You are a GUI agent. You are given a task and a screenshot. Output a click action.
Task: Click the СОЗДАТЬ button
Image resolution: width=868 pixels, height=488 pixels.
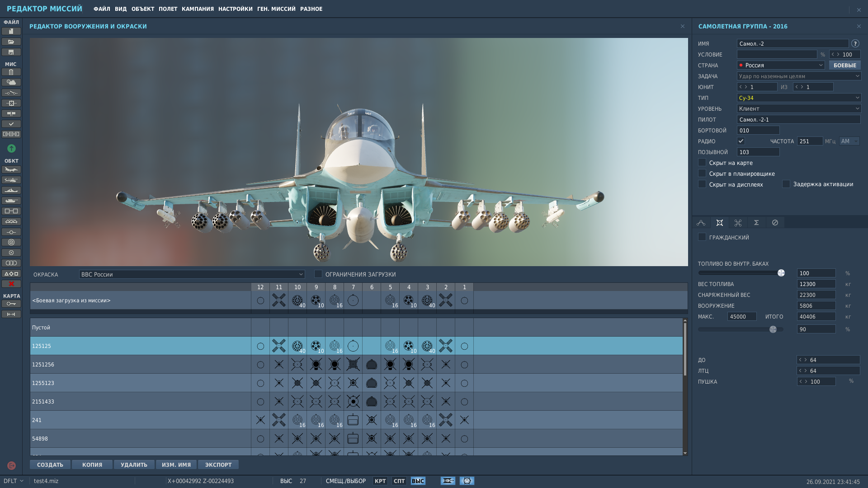pyautogui.click(x=50, y=465)
